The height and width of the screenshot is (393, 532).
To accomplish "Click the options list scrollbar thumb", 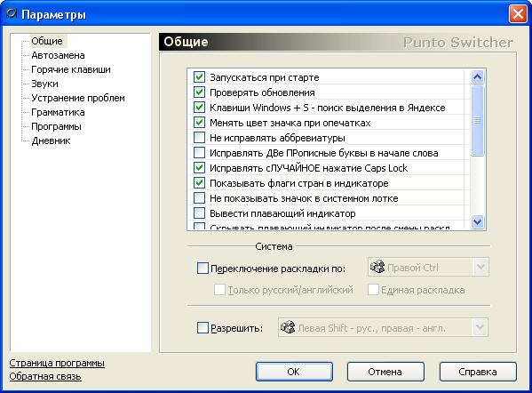I will (x=477, y=120).
